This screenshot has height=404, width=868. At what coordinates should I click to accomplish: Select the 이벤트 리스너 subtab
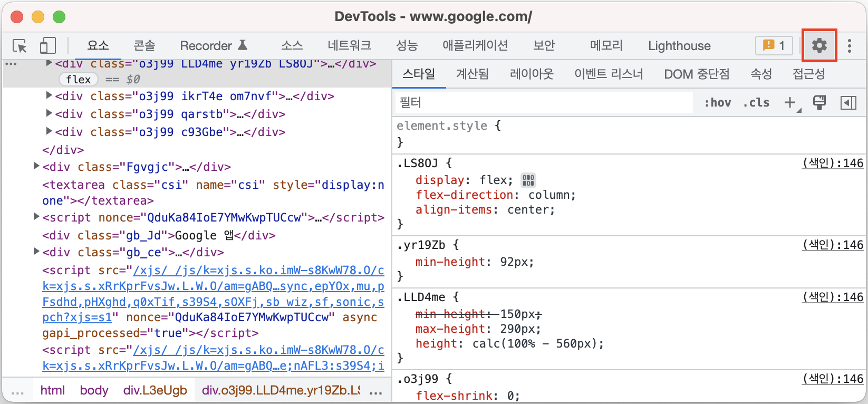tap(609, 74)
